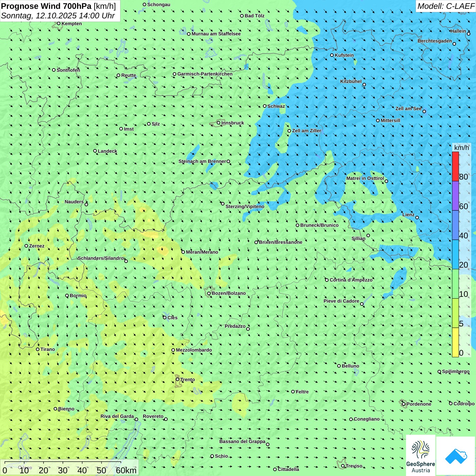Click the 'Modell: C-LAEF' label
Image resolution: width=476 pixels, height=476 pixels.
[446, 6]
